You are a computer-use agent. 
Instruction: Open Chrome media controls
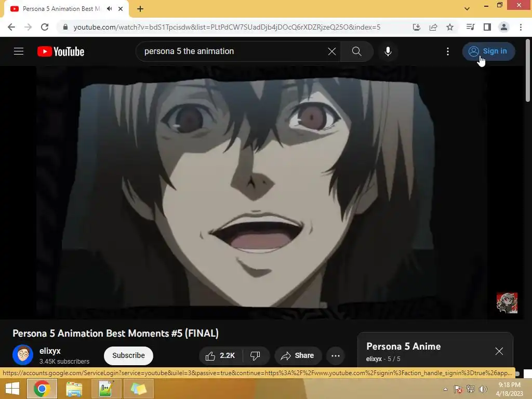470,27
